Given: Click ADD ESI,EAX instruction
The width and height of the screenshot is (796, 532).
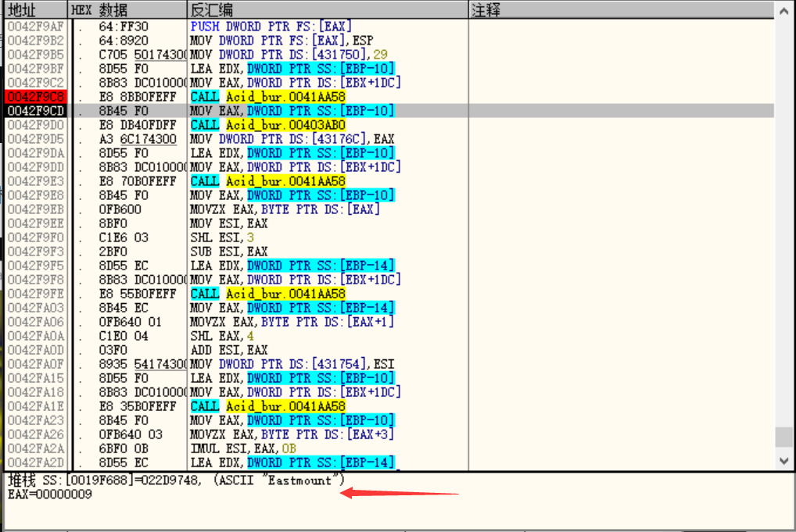Looking at the screenshot, I should (x=228, y=350).
